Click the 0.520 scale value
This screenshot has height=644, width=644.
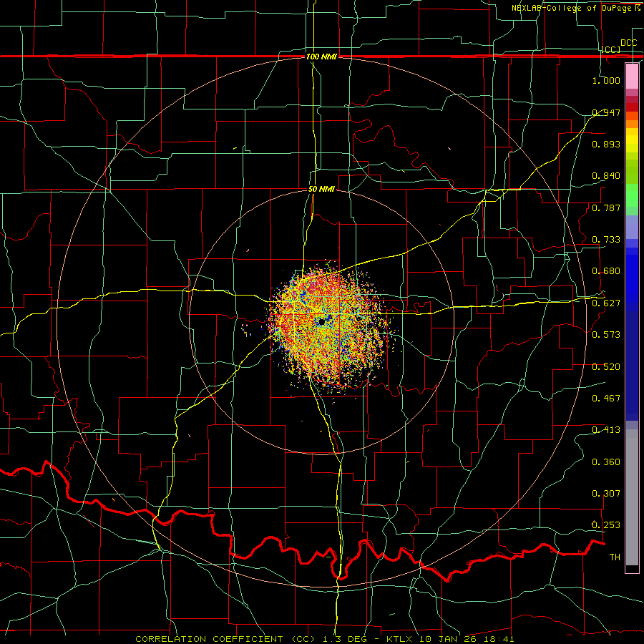pos(606,367)
